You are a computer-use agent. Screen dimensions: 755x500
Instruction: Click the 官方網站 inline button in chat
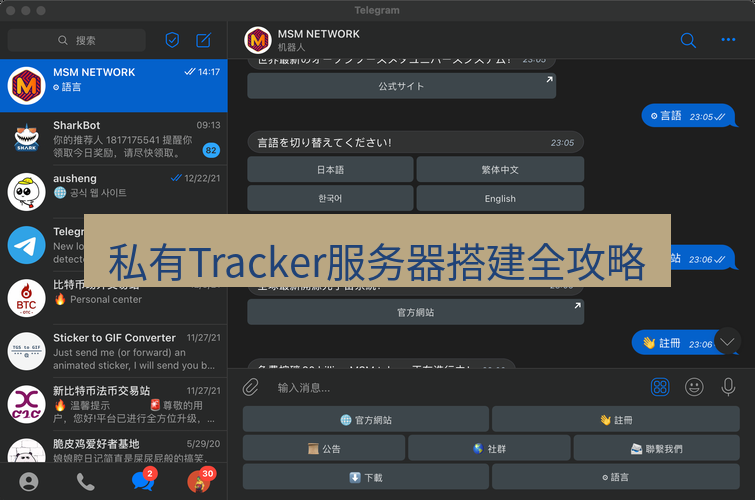coord(416,312)
